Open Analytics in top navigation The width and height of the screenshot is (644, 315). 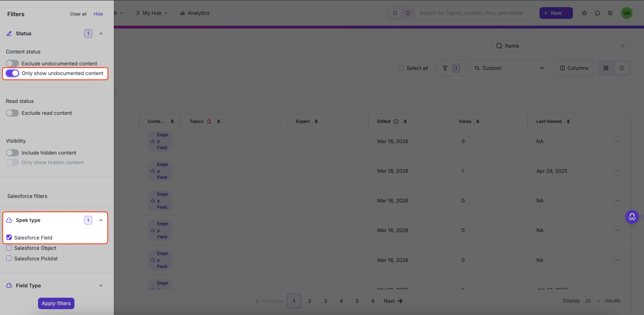coord(195,13)
